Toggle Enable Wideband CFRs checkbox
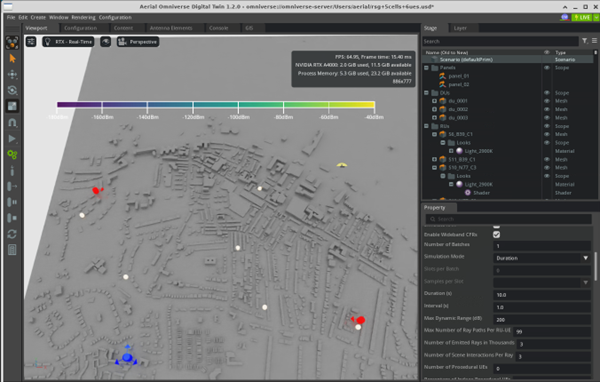Screen dimensions: 600x382 [497, 235]
